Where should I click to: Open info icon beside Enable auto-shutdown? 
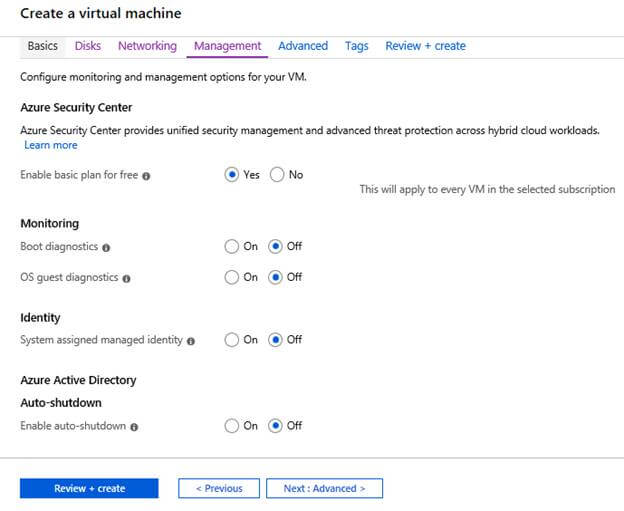pyautogui.click(x=135, y=427)
